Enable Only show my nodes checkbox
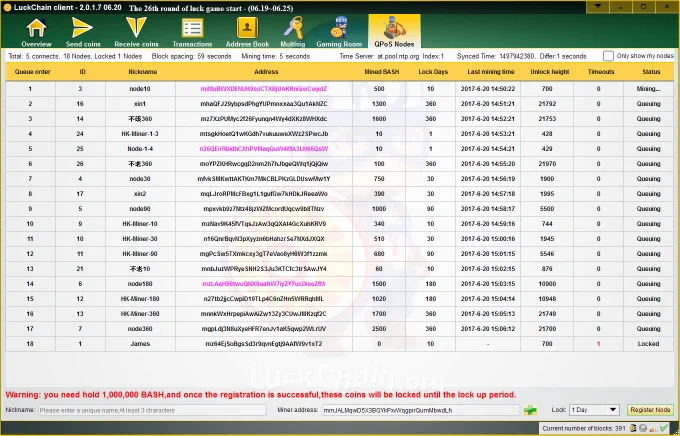Viewport: 680px width, 436px height. click(x=608, y=56)
